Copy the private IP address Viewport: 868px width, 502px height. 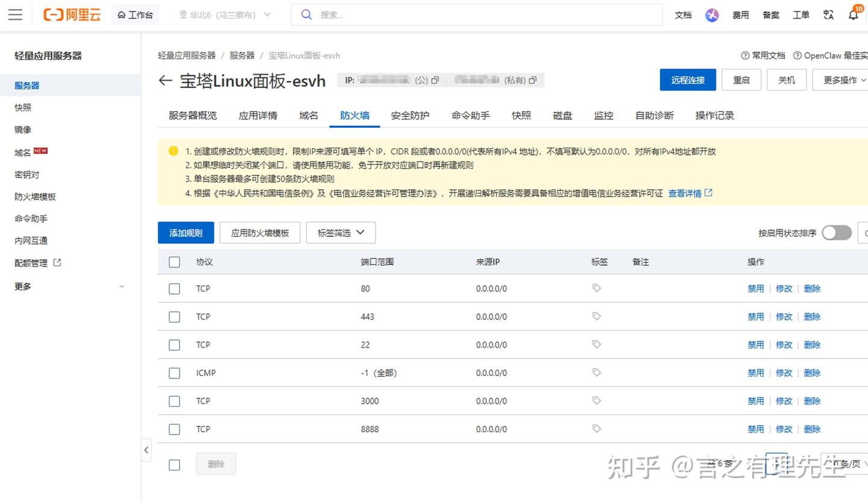(532, 80)
